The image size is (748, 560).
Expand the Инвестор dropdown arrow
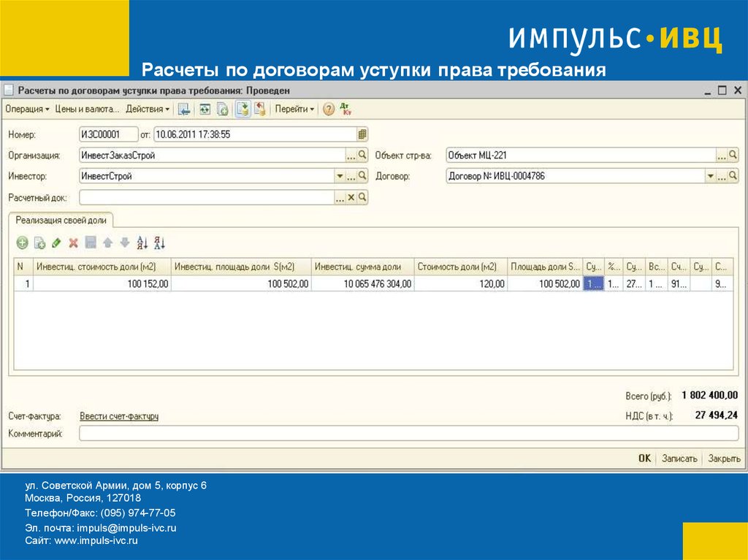340,176
